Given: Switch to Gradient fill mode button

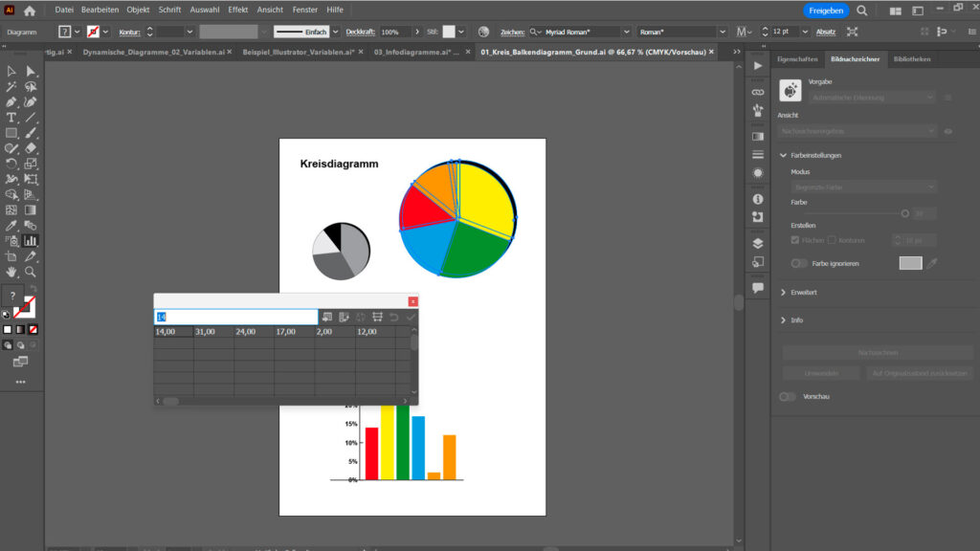Looking at the screenshot, I should [21, 329].
